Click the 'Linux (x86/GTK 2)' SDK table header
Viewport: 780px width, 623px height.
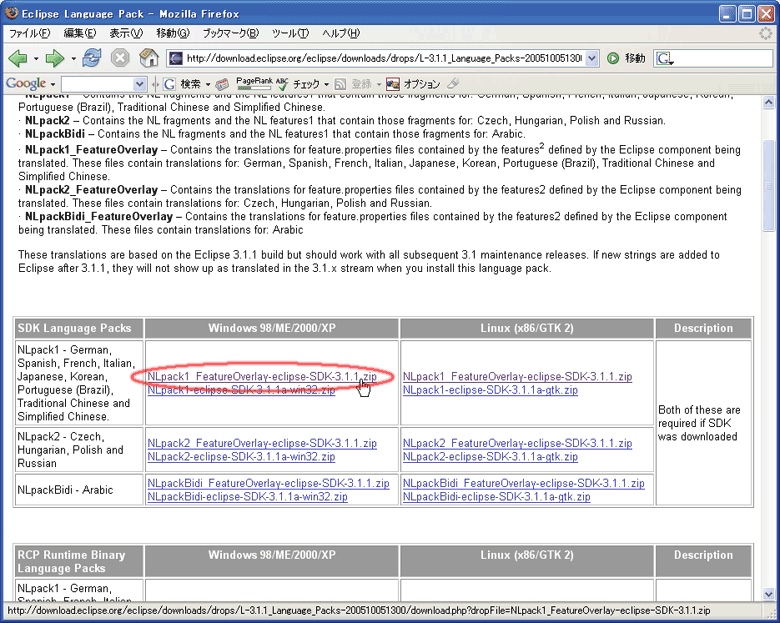pos(527,328)
